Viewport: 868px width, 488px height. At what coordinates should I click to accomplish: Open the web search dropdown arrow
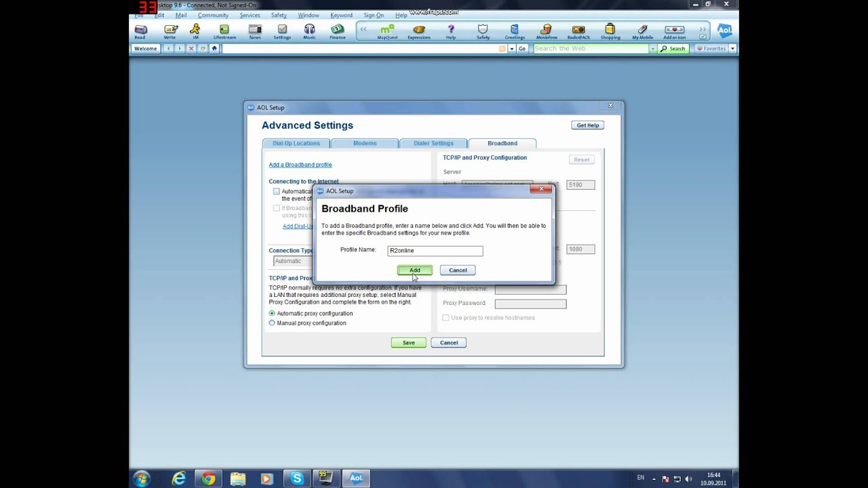click(x=653, y=49)
